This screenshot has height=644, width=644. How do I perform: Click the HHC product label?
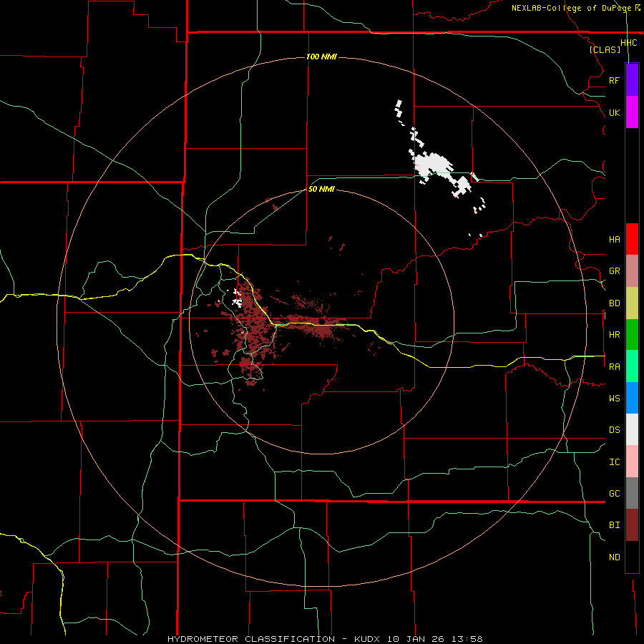click(x=628, y=43)
